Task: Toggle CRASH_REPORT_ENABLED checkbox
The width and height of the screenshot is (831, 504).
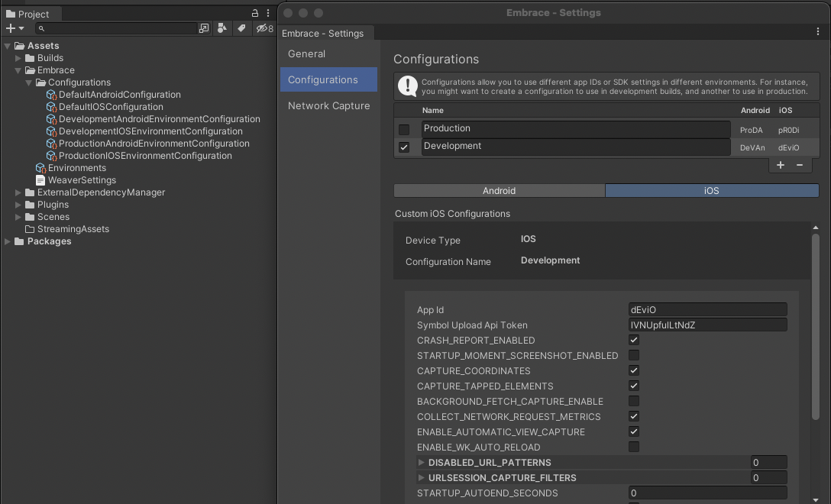Action: tap(634, 340)
